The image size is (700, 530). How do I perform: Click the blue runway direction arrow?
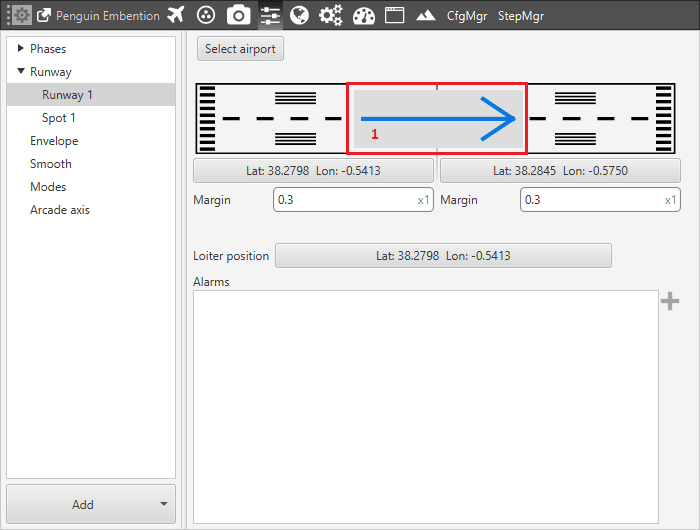pyautogui.click(x=438, y=119)
